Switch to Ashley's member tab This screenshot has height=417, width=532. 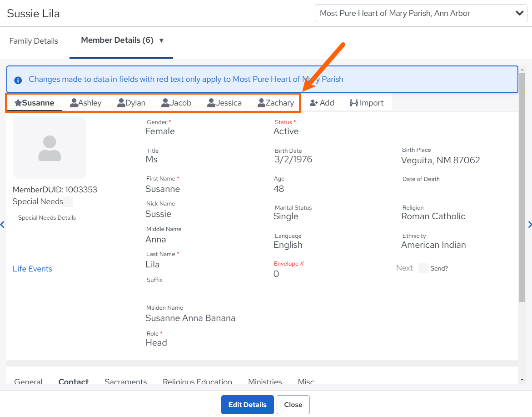[x=85, y=103]
